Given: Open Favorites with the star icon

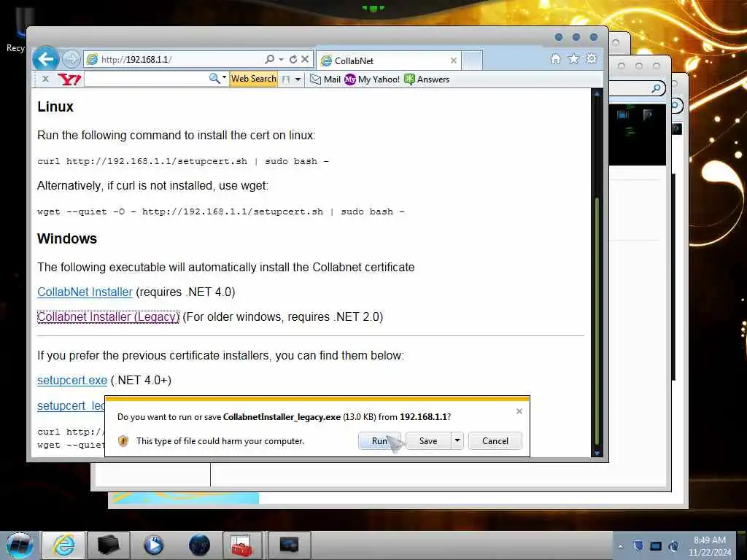Looking at the screenshot, I should pos(573,58).
